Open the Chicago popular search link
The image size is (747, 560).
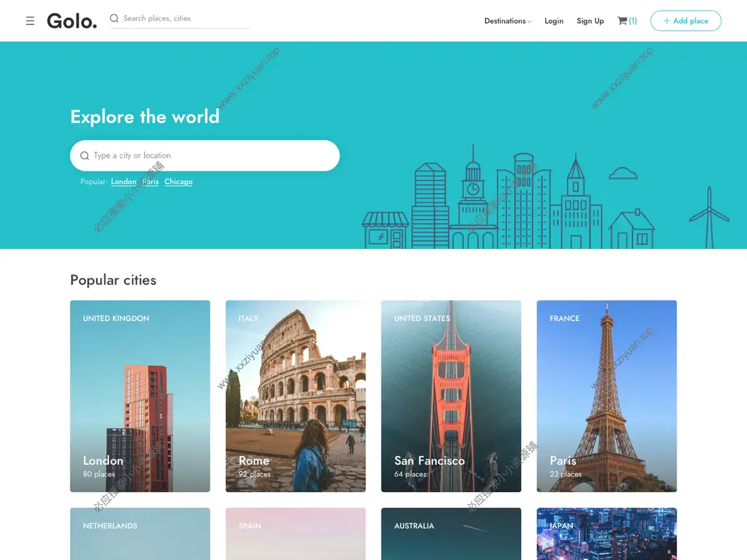coord(178,182)
